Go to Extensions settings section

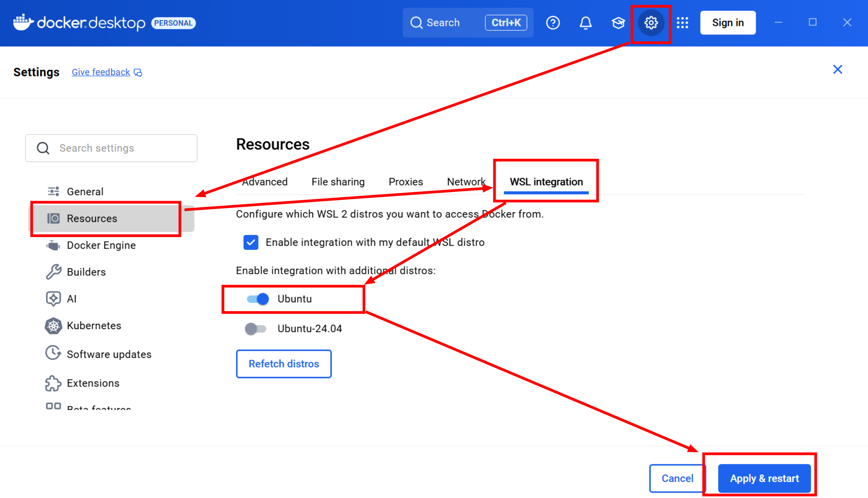[93, 383]
